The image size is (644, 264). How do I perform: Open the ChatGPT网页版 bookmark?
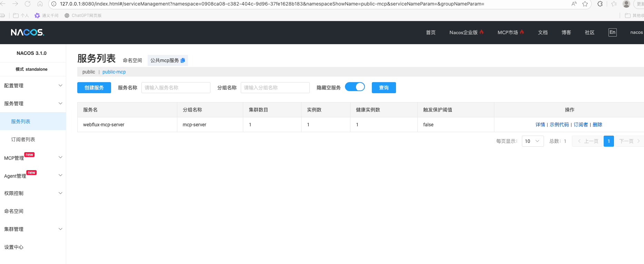pyautogui.click(x=83, y=16)
